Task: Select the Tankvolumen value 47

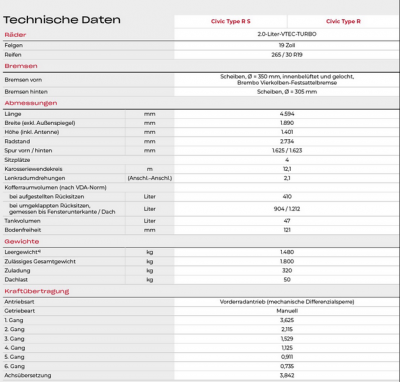Action: click(x=287, y=221)
